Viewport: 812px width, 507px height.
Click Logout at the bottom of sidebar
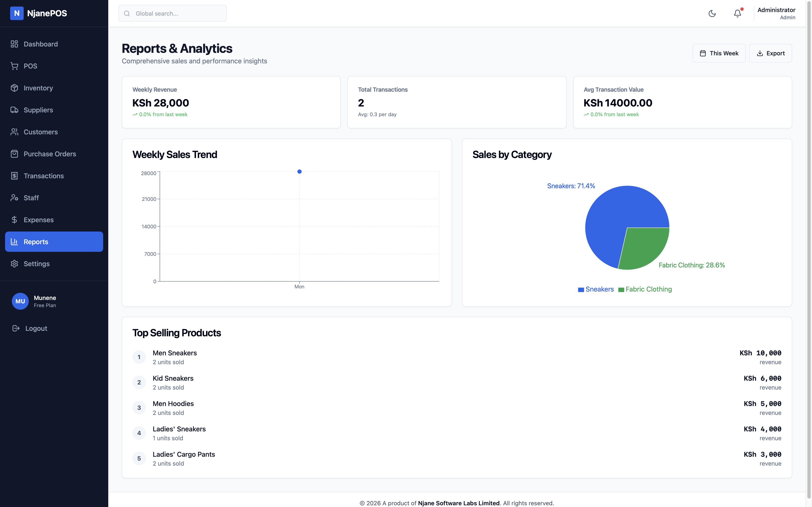pos(30,328)
